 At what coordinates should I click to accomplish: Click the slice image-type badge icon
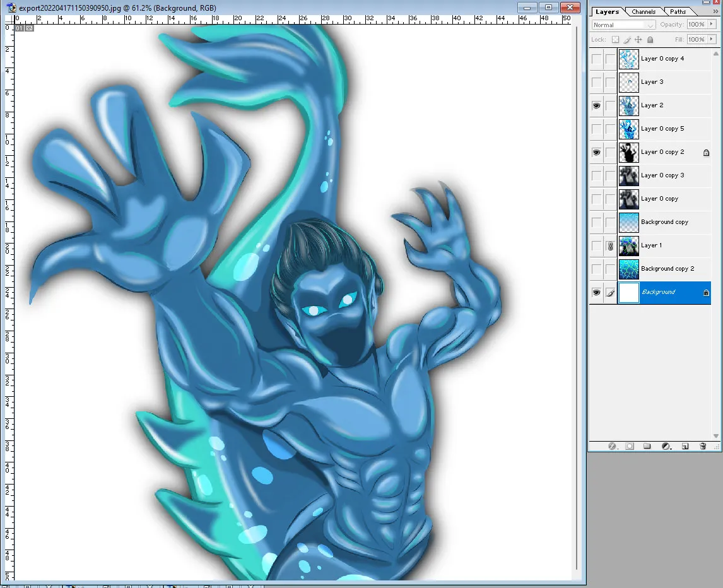29,28
